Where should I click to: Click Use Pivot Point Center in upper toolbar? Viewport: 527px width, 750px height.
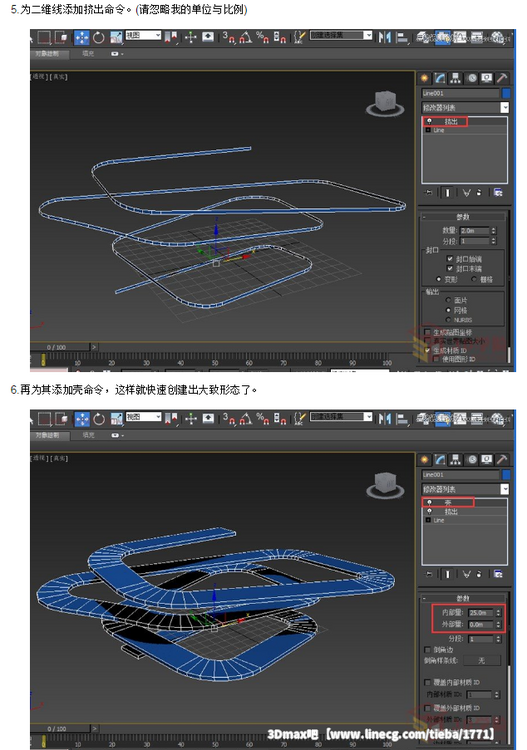point(170,37)
